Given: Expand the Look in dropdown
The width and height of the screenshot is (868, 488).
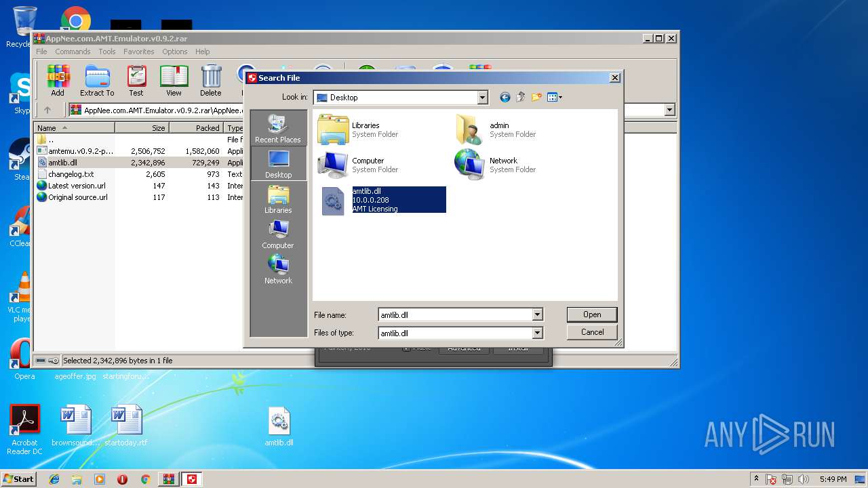Looking at the screenshot, I should coord(482,98).
